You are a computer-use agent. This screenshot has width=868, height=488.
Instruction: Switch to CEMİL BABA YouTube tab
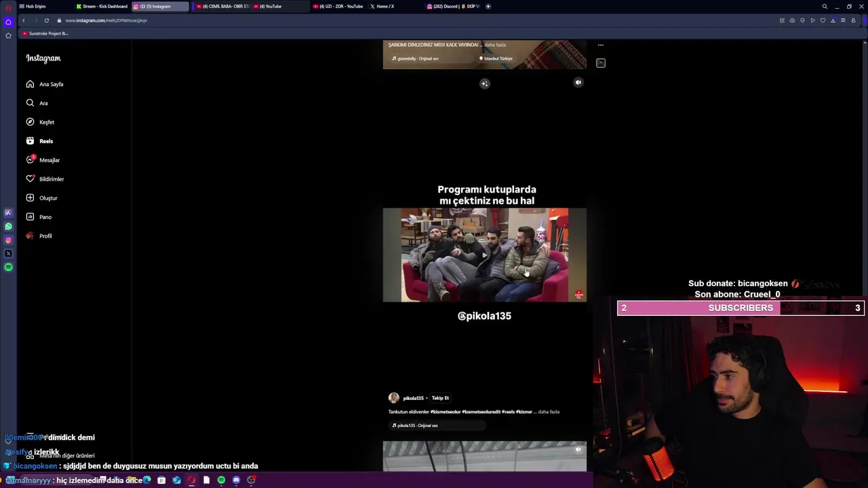221,6
